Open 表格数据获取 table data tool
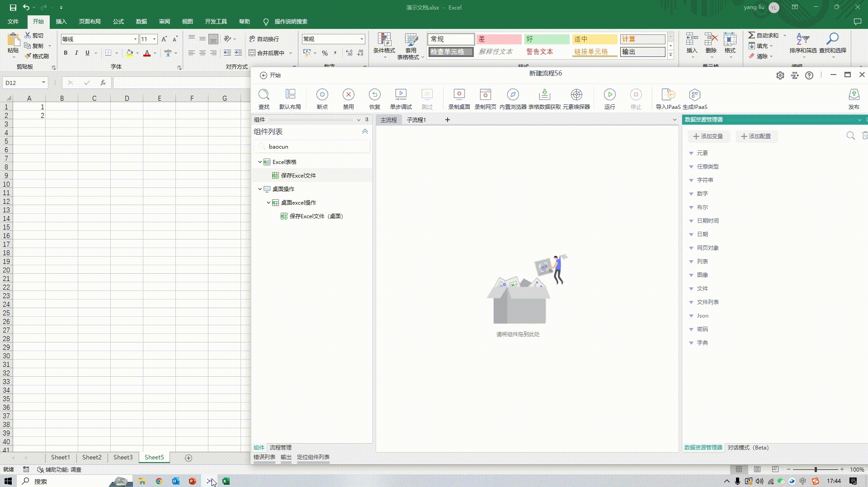The width and height of the screenshot is (868, 487). [x=544, y=94]
